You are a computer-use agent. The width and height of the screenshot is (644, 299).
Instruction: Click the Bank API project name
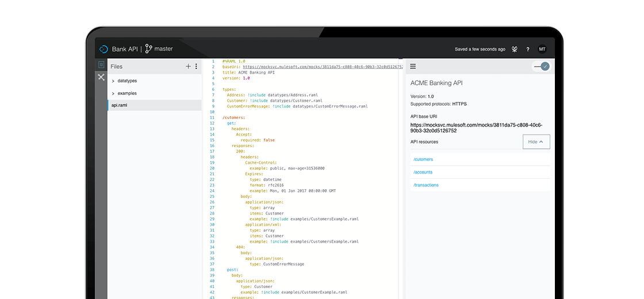coord(125,49)
